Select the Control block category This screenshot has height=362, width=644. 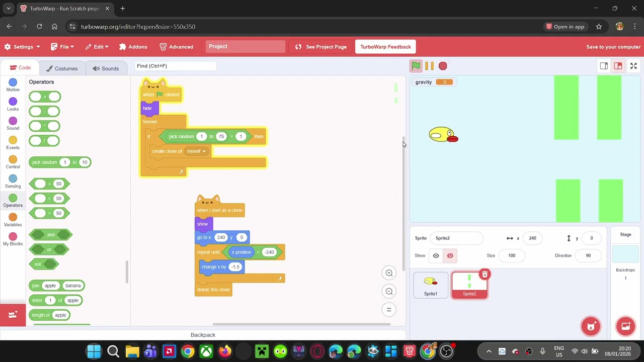13,162
